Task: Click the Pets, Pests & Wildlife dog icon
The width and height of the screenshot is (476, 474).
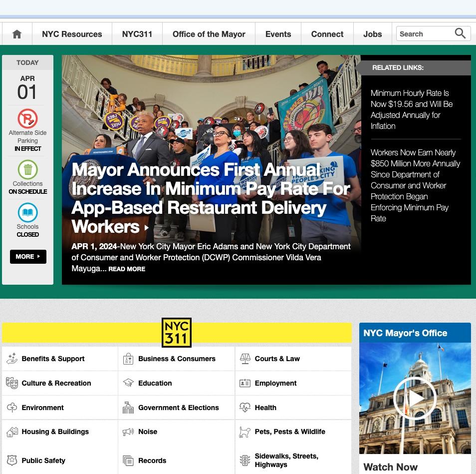Action: pyautogui.click(x=245, y=432)
